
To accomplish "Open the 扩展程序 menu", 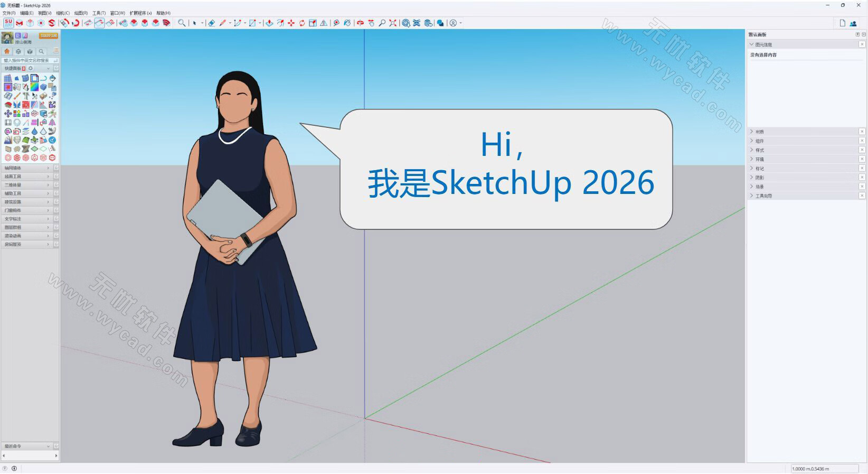I will tap(140, 13).
